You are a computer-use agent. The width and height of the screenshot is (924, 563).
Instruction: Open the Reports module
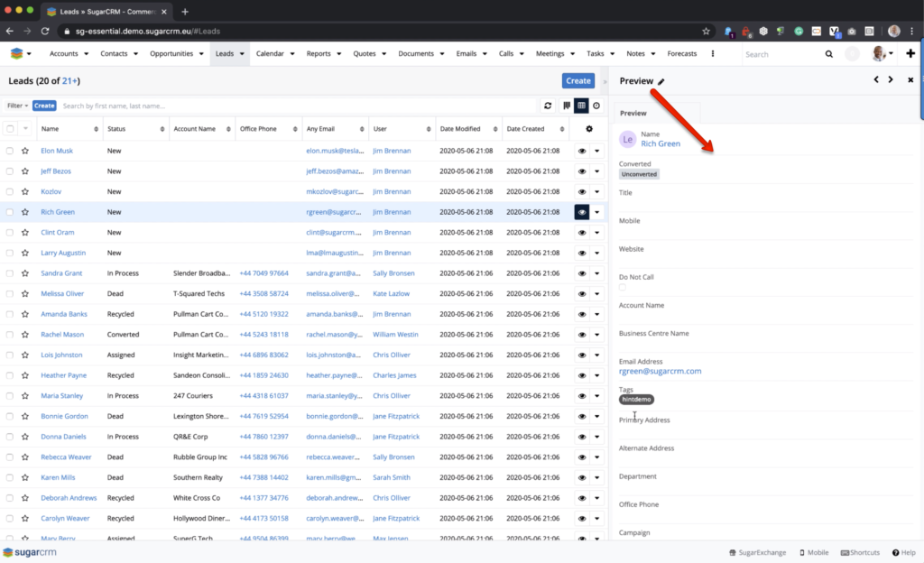(x=319, y=53)
